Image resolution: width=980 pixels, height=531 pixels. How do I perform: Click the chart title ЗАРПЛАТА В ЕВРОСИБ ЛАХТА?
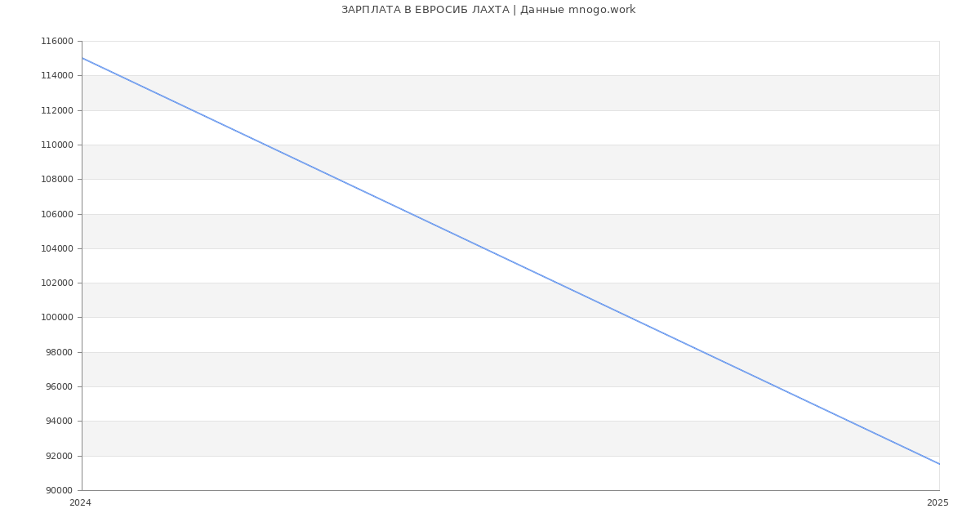[x=488, y=10]
